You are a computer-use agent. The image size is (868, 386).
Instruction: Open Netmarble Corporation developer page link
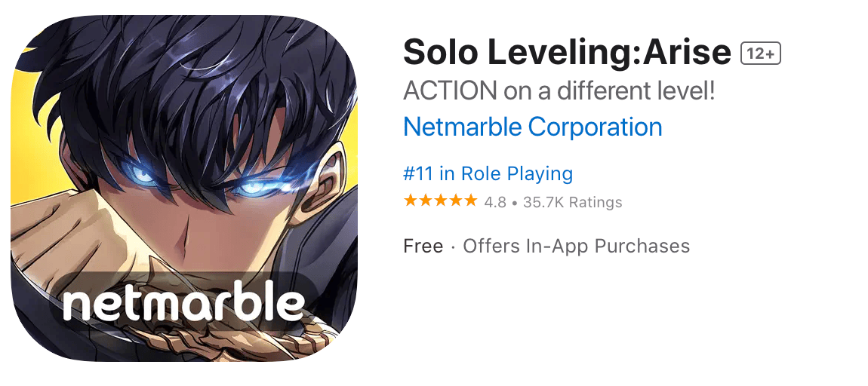(533, 127)
